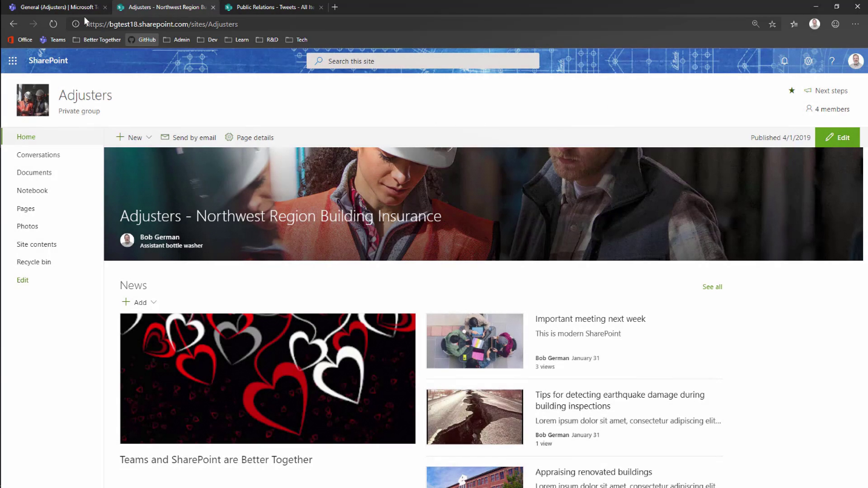Reload the page with refresh icon
This screenshot has height=488, width=868.
[53, 24]
